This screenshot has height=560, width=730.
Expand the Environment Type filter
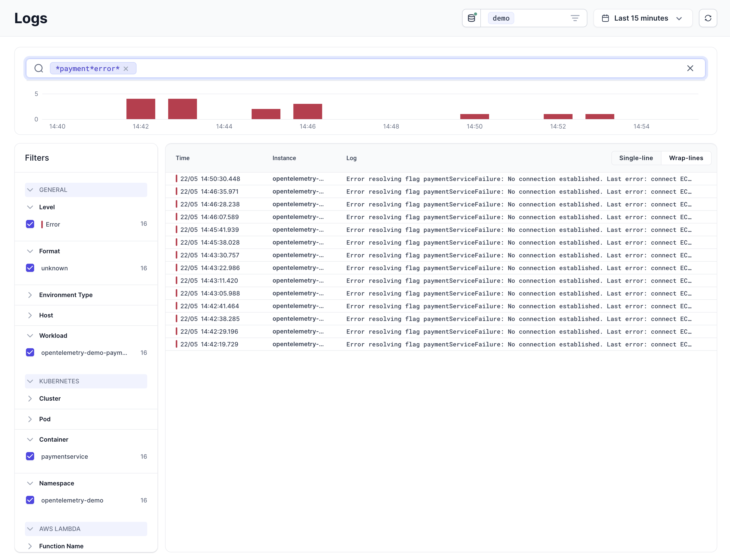(66, 295)
